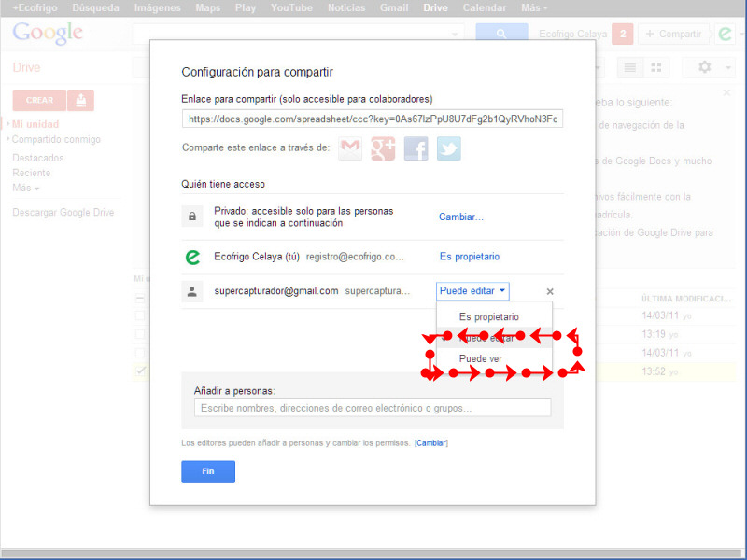The width and height of the screenshot is (747, 560).
Task: Share link via Facebook icon
Action: (416, 148)
